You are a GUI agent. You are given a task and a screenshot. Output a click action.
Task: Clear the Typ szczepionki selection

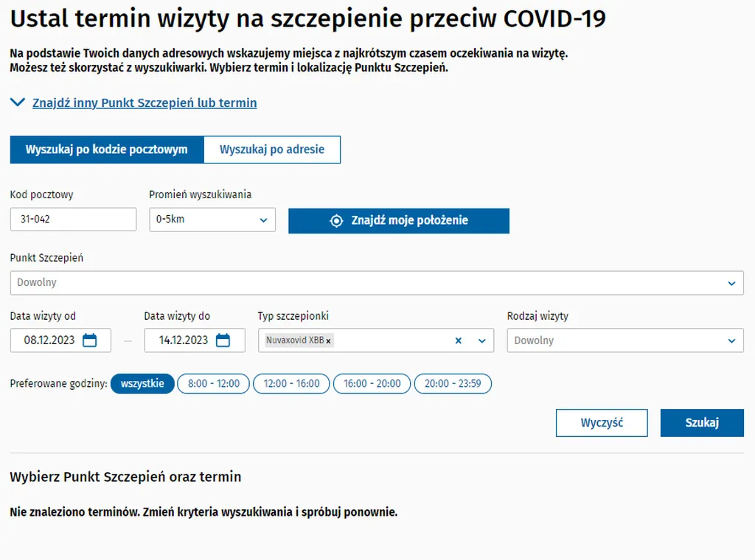click(458, 340)
